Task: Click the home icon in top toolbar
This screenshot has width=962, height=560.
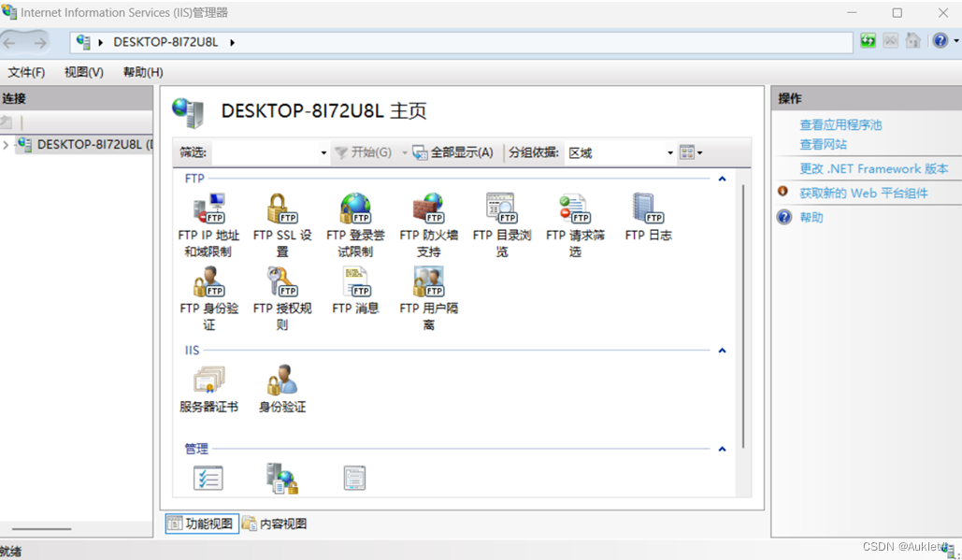Action: (x=912, y=41)
